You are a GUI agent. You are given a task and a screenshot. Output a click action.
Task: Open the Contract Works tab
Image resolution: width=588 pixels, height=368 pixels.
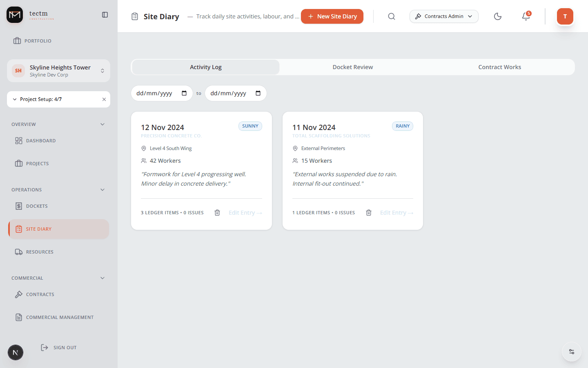[499, 67]
